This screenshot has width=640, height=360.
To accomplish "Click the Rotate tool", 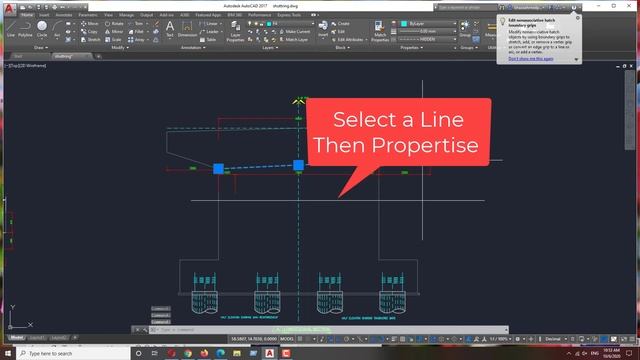I will point(114,24).
